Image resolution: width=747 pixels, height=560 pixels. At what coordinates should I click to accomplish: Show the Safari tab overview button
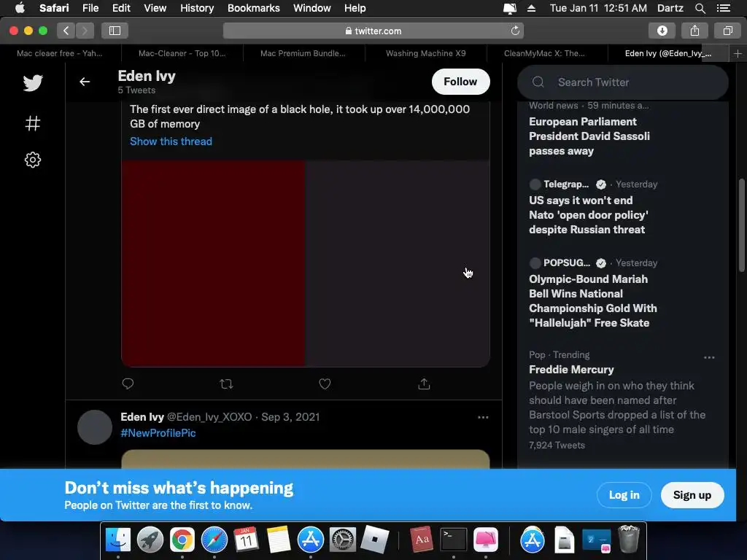tap(727, 31)
